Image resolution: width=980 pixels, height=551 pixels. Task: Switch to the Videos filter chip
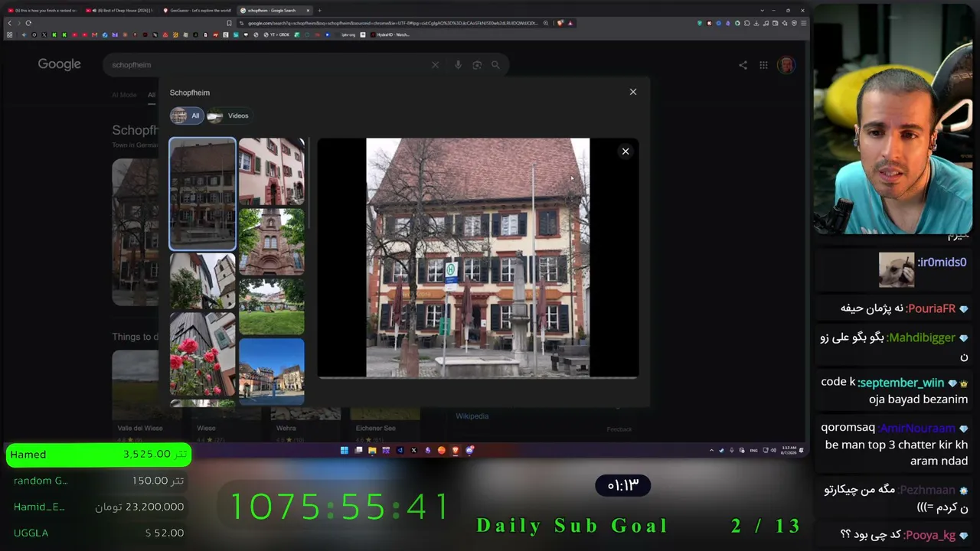click(228, 116)
